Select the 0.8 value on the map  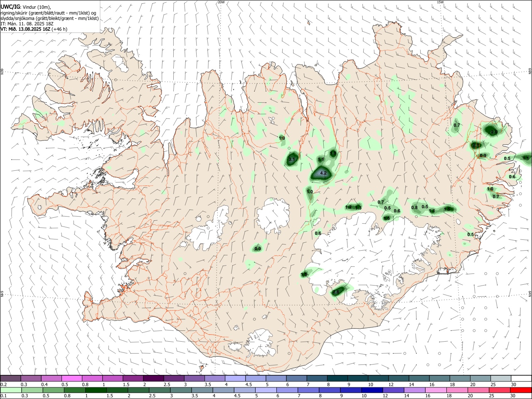point(414,207)
